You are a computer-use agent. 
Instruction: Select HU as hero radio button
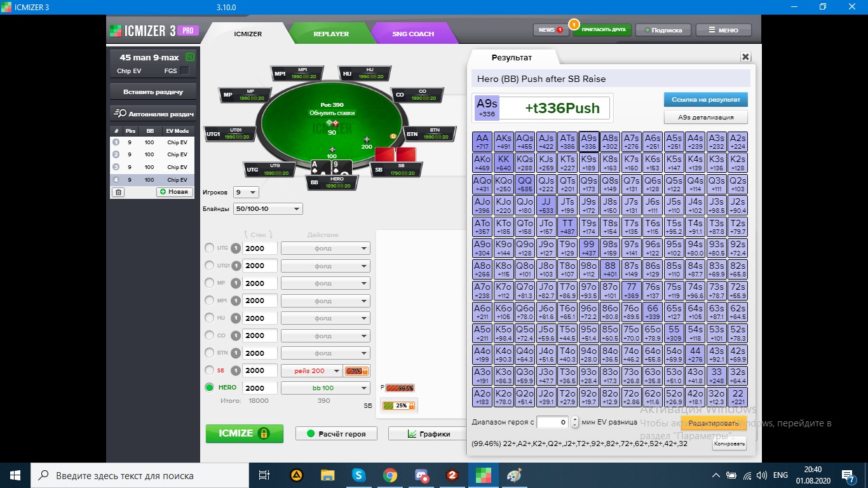209,318
